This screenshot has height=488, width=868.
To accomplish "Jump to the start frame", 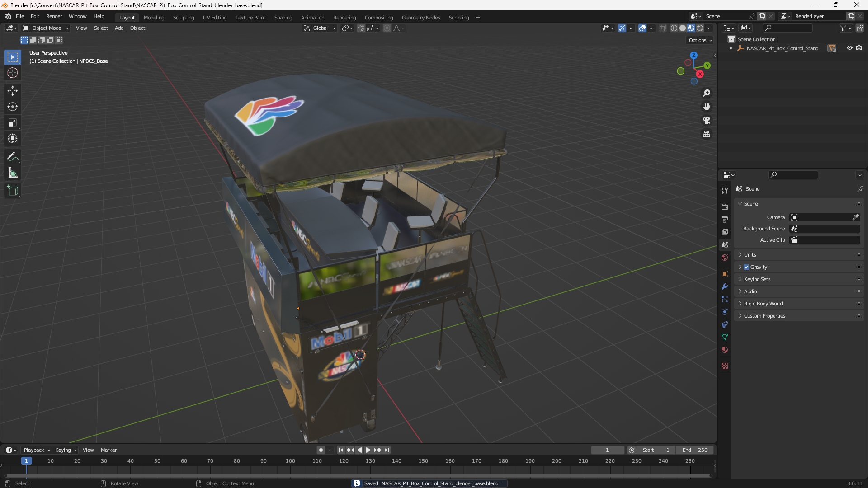I will 341,450.
